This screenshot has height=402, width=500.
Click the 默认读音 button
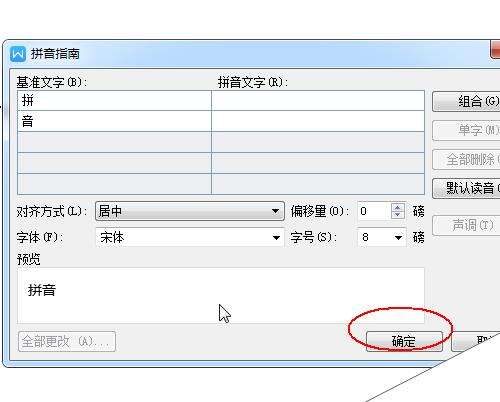[x=466, y=188]
